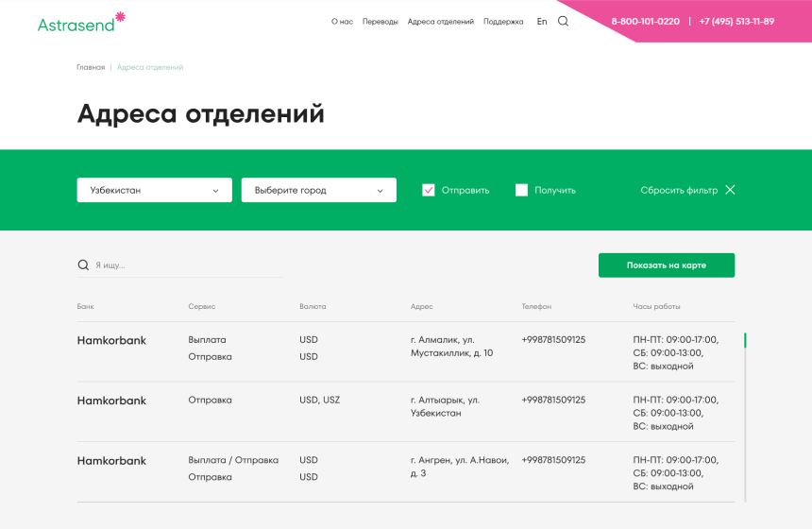Open the site search magnifier icon in header

pyautogui.click(x=563, y=21)
